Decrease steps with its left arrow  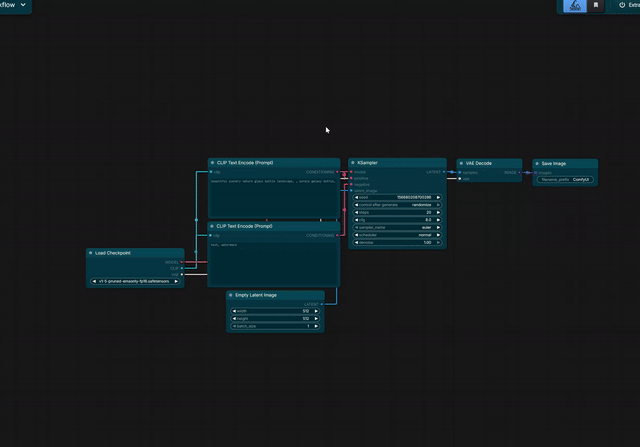[356, 213]
